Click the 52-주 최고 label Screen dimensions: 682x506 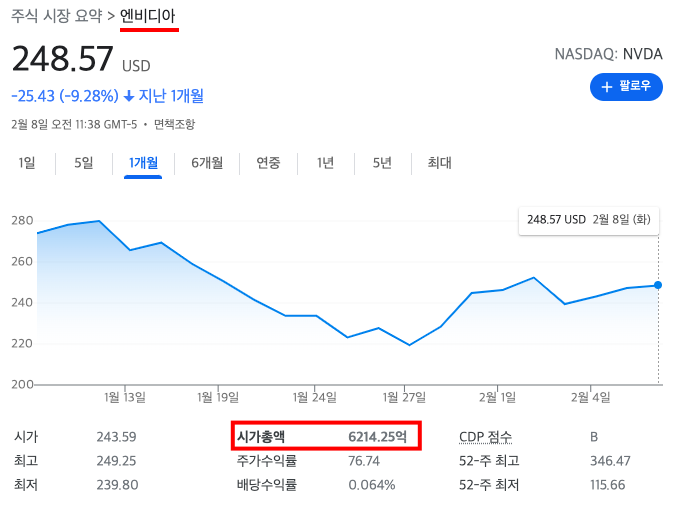click(x=489, y=461)
